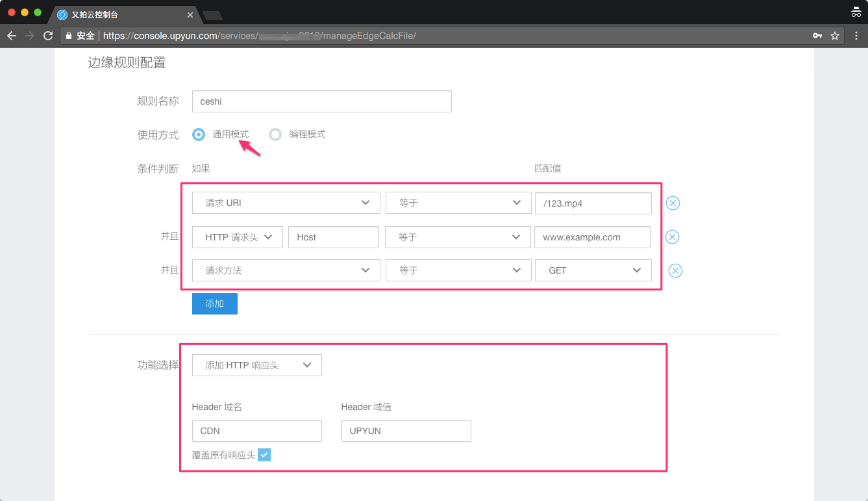Select the 通用模式 radio button

click(199, 135)
